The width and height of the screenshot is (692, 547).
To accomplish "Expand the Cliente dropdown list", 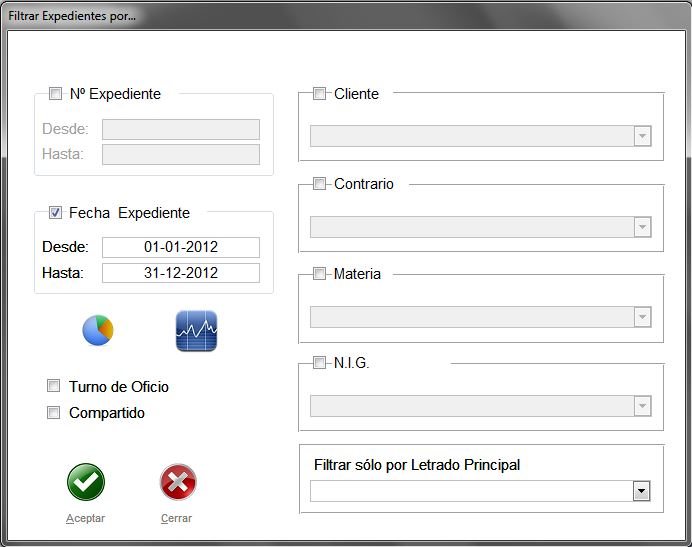I will pos(642,137).
